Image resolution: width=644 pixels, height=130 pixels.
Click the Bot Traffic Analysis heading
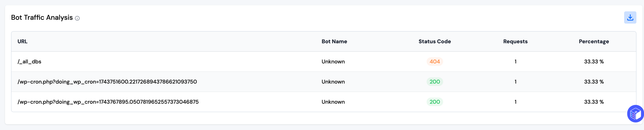[42, 17]
